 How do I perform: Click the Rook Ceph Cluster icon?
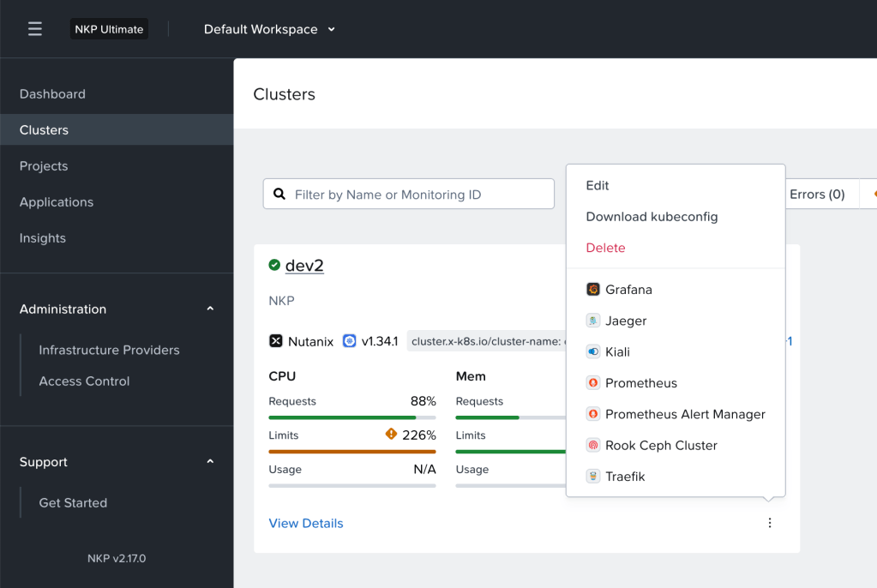(592, 446)
